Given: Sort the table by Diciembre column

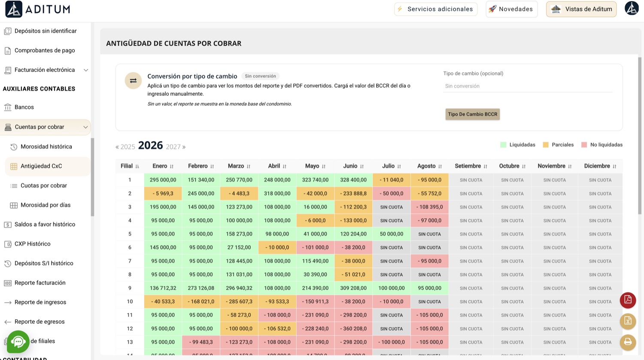Looking at the screenshot, I should (x=600, y=166).
